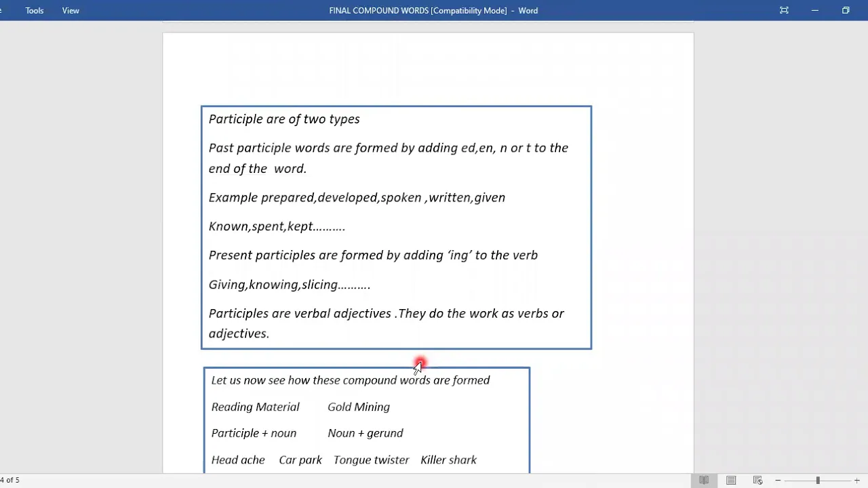The height and width of the screenshot is (488, 868).
Task: Restore down the Word window
Action: (846, 10)
